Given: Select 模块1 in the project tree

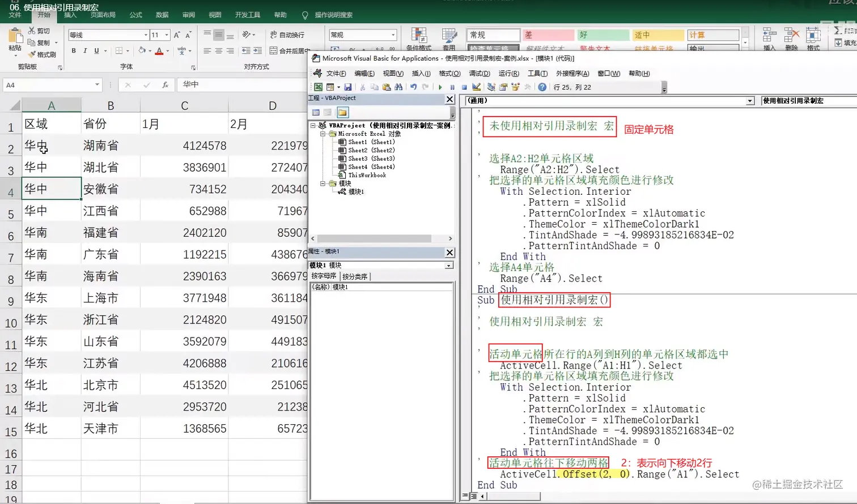Looking at the screenshot, I should point(351,191).
